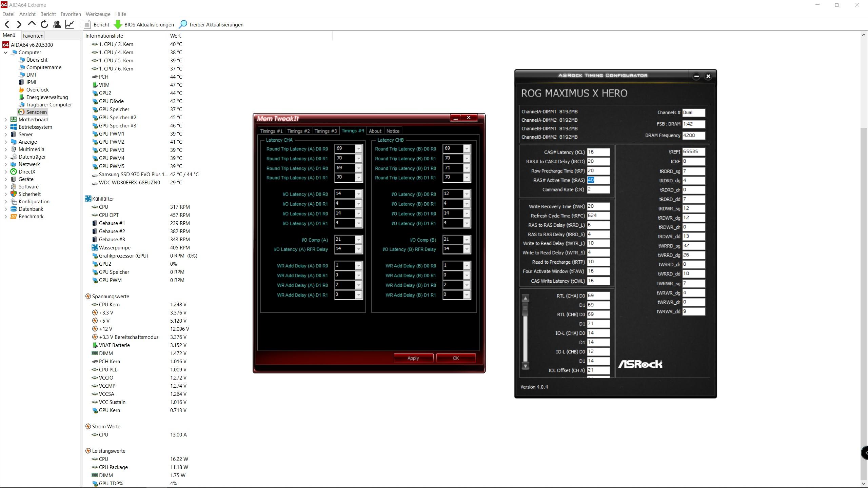
Task: Open the I/O Comp (A) dropdown
Action: pos(358,240)
